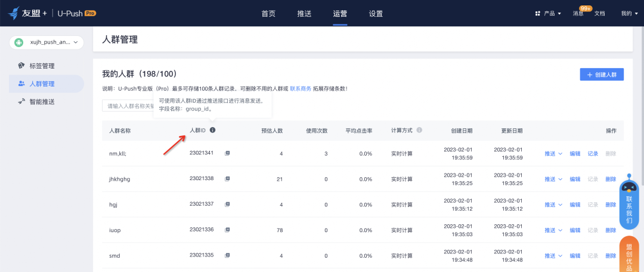Copy the ID 23021338
The image size is (644, 272).
point(227,179)
